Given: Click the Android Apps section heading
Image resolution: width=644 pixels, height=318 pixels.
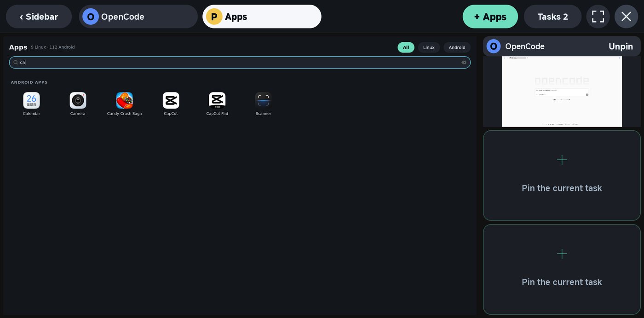Looking at the screenshot, I should [29, 82].
